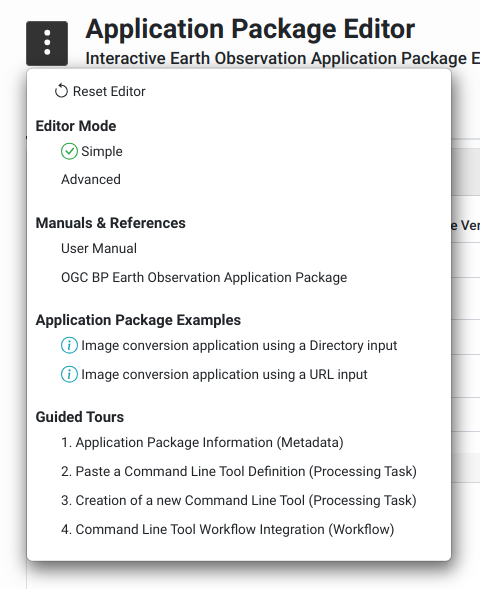The width and height of the screenshot is (480, 589).
Task: Start tour 2 Paste a Command Line Tool Definition
Action: [239, 471]
